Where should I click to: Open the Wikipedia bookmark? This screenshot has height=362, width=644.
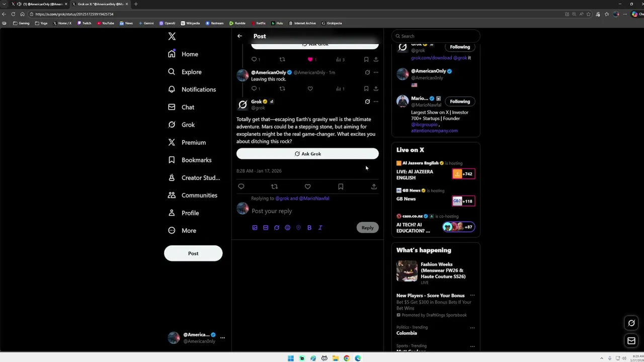click(x=190, y=23)
